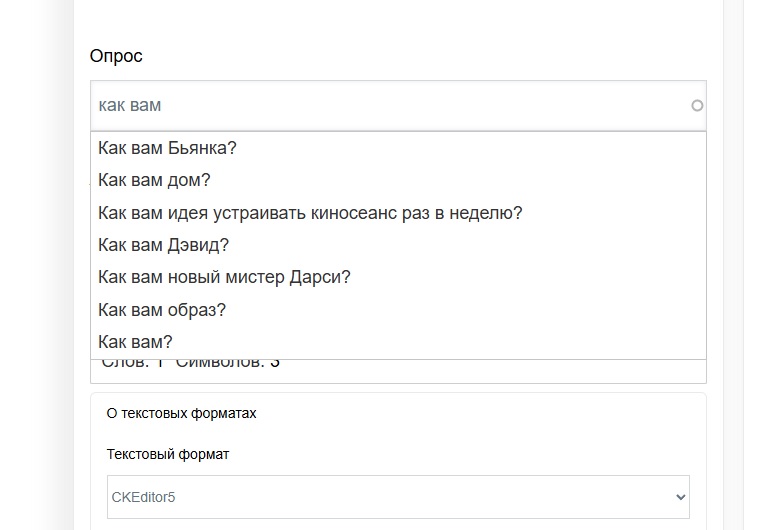
Task: Click the "Опрос" field label
Action: [116, 56]
